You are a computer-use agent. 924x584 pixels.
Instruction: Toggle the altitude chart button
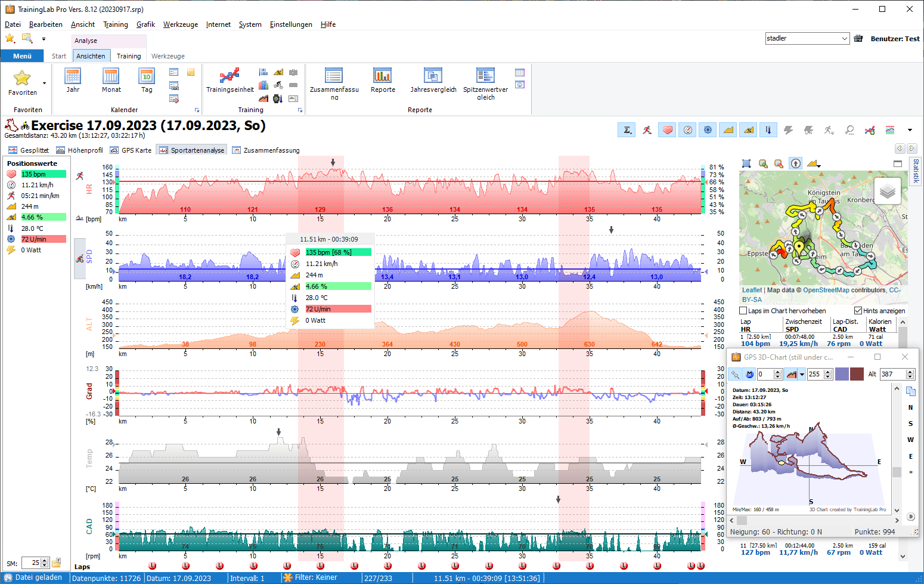point(728,130)
